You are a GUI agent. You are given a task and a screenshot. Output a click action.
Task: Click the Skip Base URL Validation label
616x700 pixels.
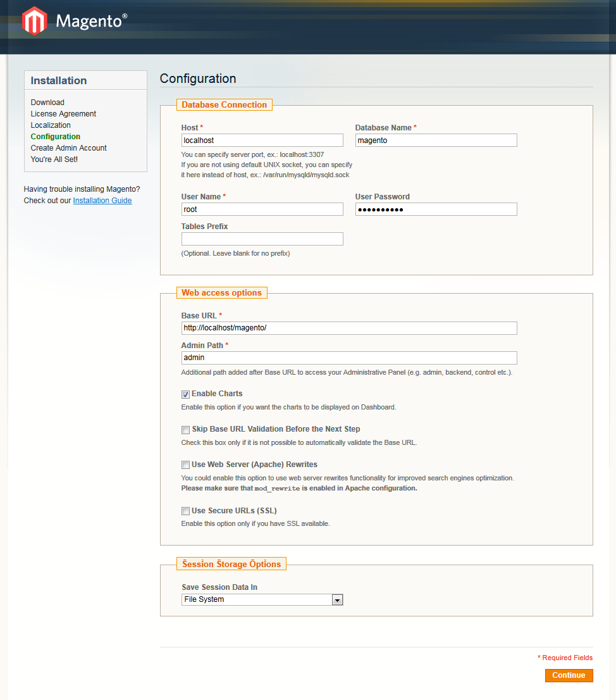click(x=276, y=429)
